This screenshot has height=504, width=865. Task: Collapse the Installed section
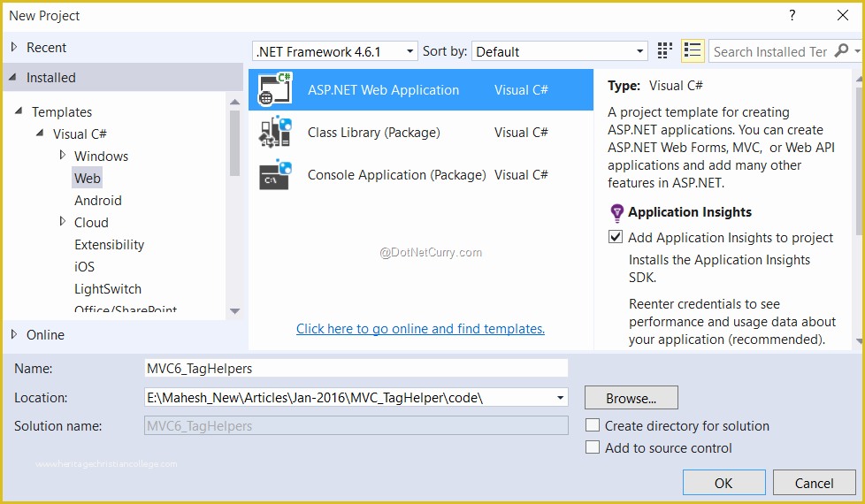12,77
